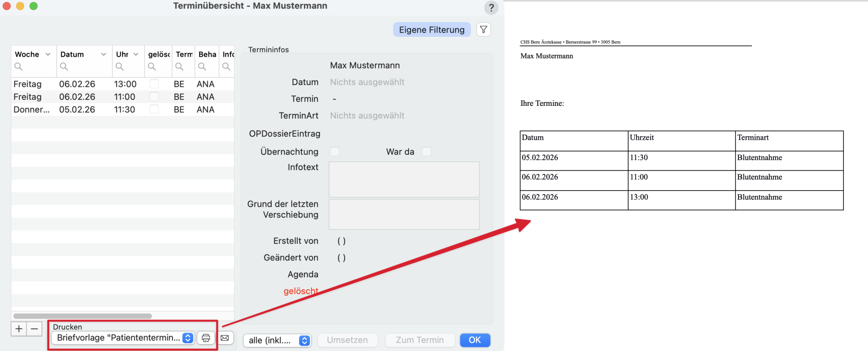This screenshot has width=868, height=351.
Task: Click the Eigene Filterung button
Action: pos(431,30)
